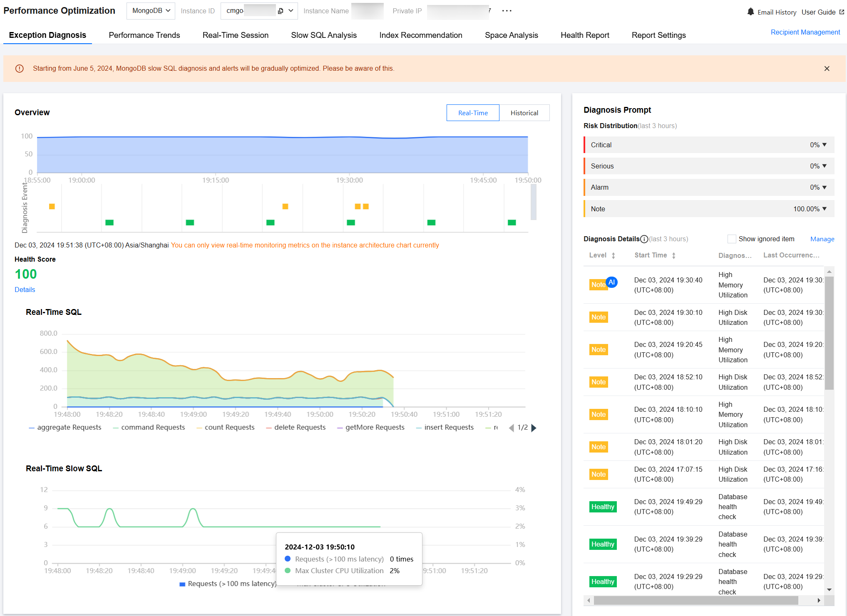Open the Slow SQL Analysis tab
847x616 pixels.
323,35
